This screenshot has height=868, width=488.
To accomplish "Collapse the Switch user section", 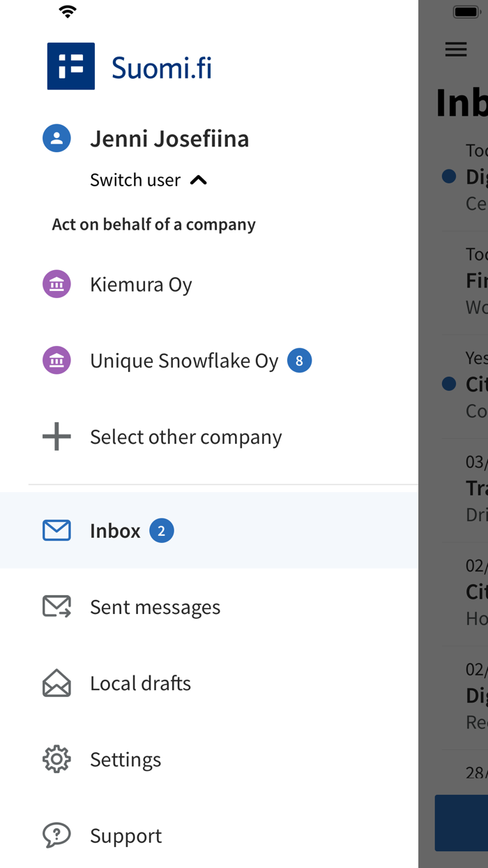I will tap(199, 179).
